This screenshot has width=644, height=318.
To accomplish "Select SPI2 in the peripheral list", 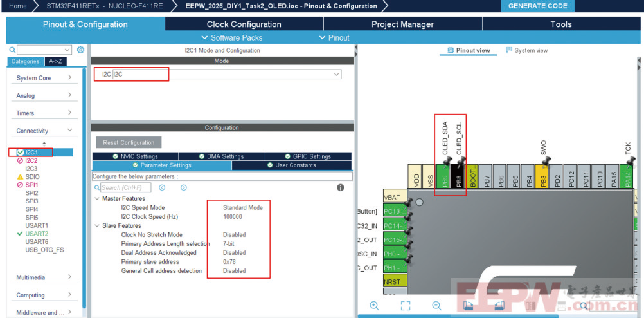I will click(x=31, y=193).
